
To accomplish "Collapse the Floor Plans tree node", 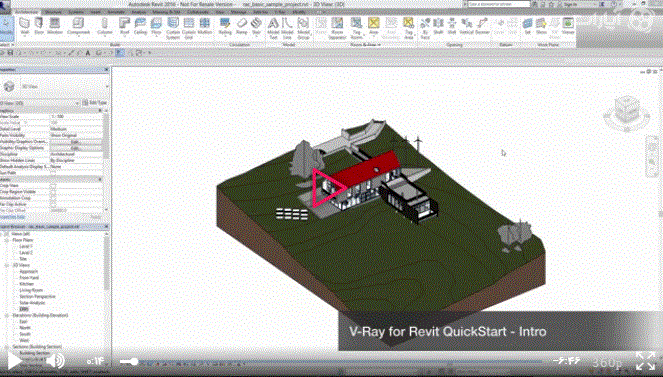I will (x=6, y=240).
